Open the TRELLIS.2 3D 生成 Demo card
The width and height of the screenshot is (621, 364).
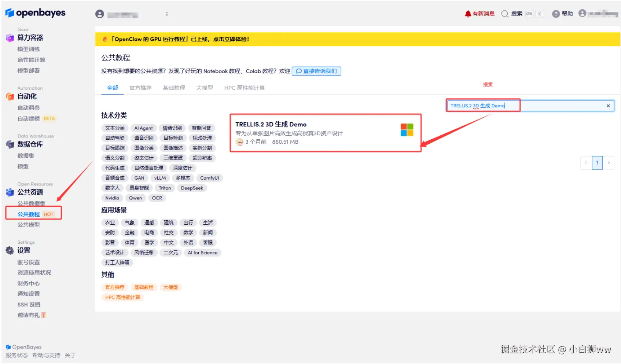coord(326,133)
